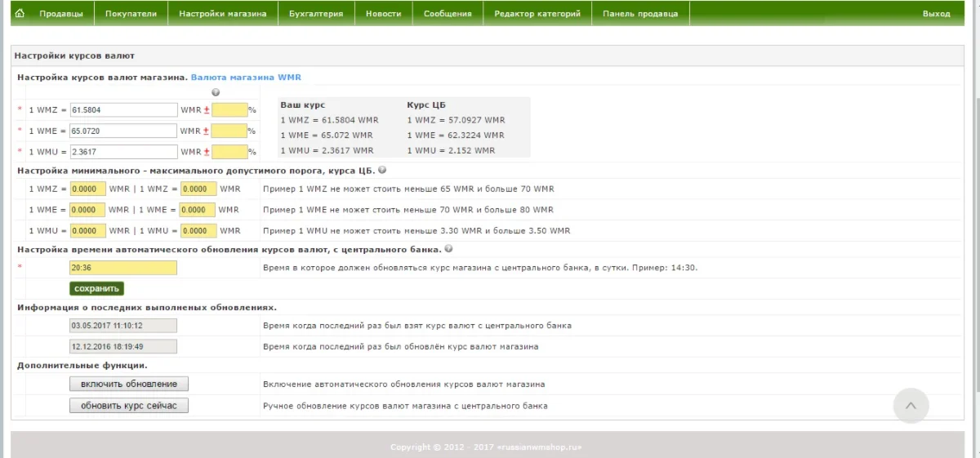Click the scroll-to-top arrow circle
Viewport: 980px width, 458px height.
911,405
